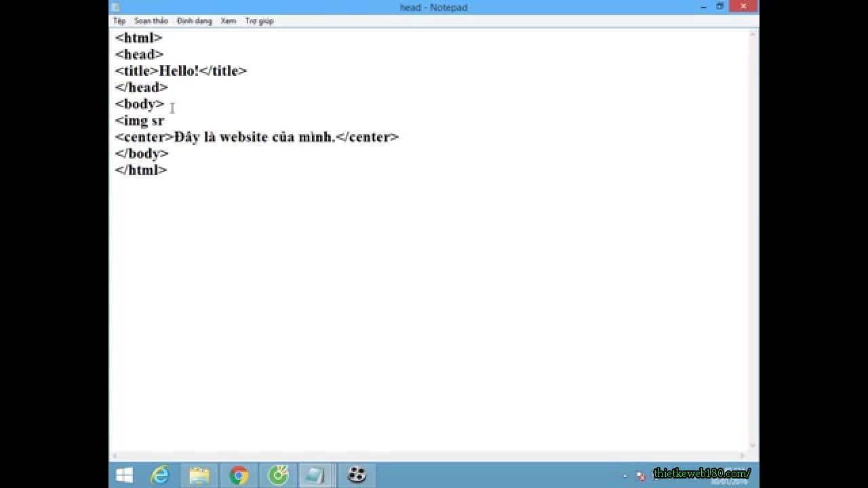Click the line containing <center> tag text
This screenshot has width=868, height=488.
click(x=258, y=137)
